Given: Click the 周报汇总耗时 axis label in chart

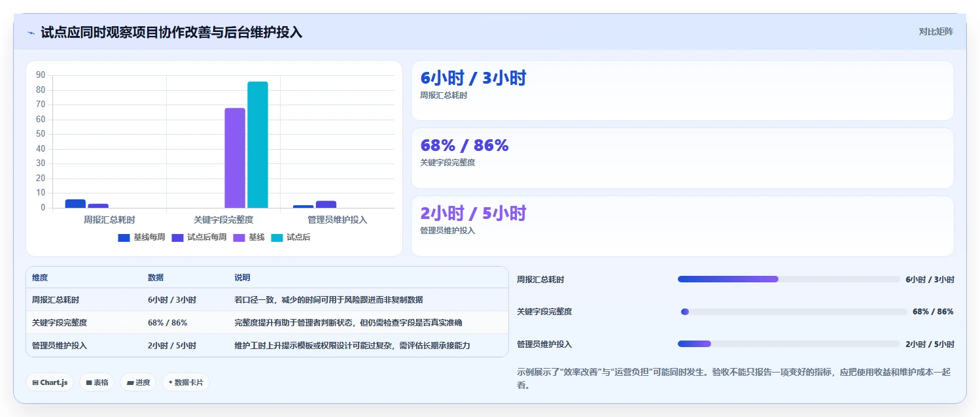Looking at the screenshot, I should point(109,220).
